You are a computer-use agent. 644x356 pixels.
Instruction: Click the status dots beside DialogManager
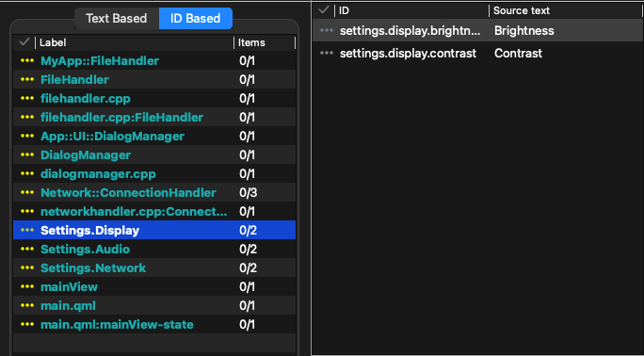coord(27,155)
